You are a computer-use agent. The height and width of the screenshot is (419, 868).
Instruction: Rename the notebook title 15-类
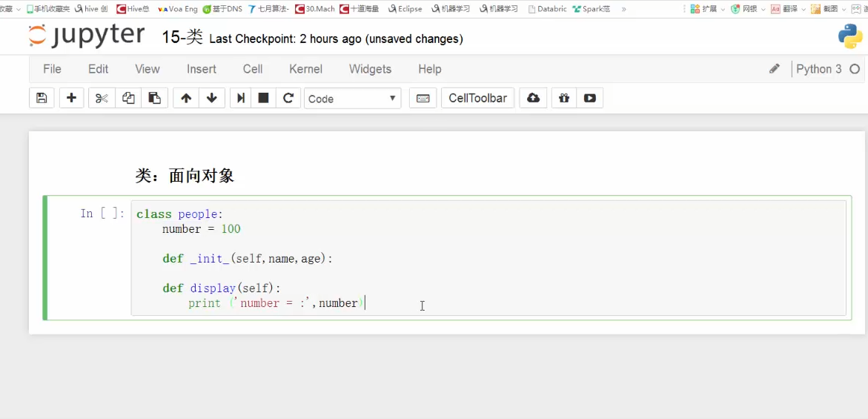(x=182, y=37)
